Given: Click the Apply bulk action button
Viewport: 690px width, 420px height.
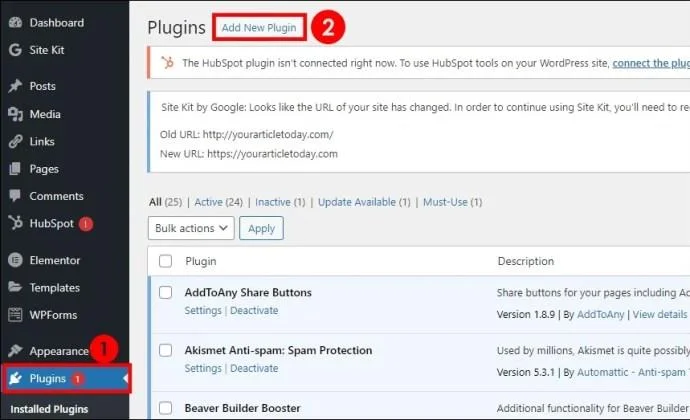Looking at the screenshot, I should coord(261,228).
